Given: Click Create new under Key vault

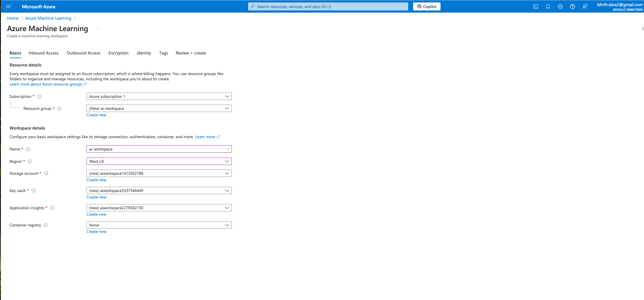Looking at the screenshot, I should coord(96,197).
